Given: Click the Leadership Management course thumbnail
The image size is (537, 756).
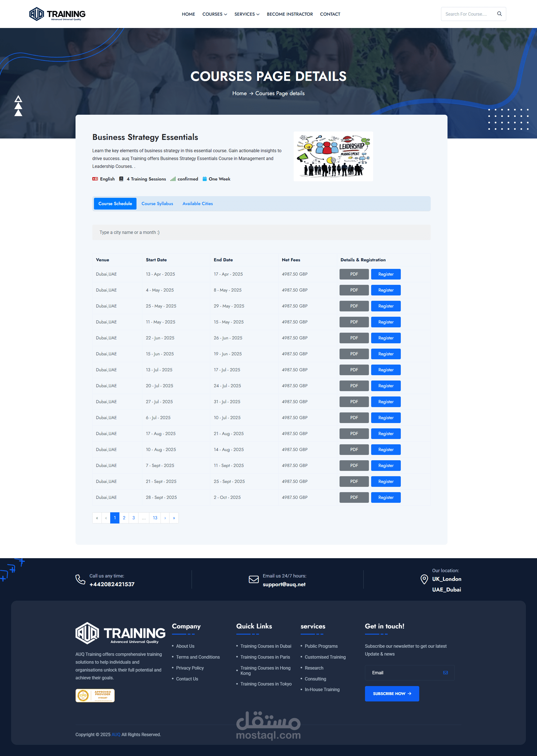Looking at the screenshot, I should pos(333,156).
